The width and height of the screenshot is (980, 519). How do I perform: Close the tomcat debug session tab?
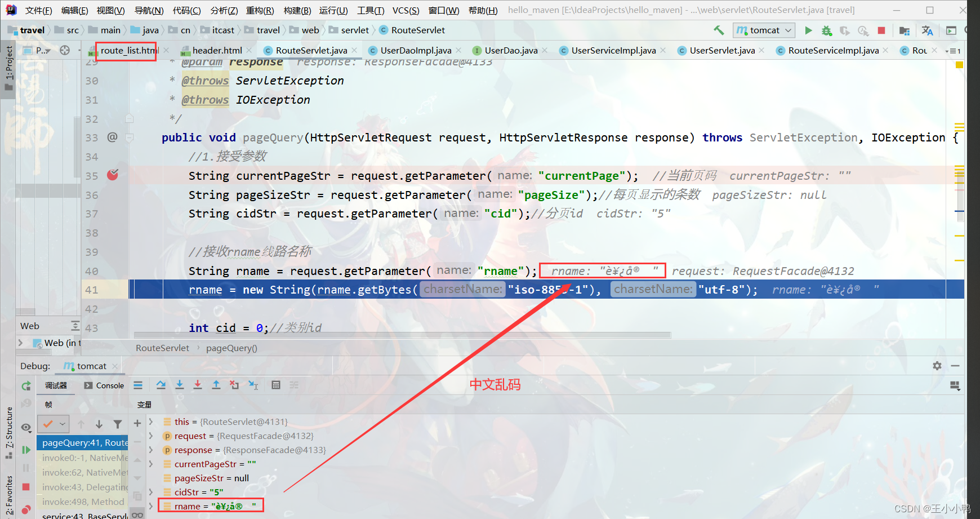115,366
